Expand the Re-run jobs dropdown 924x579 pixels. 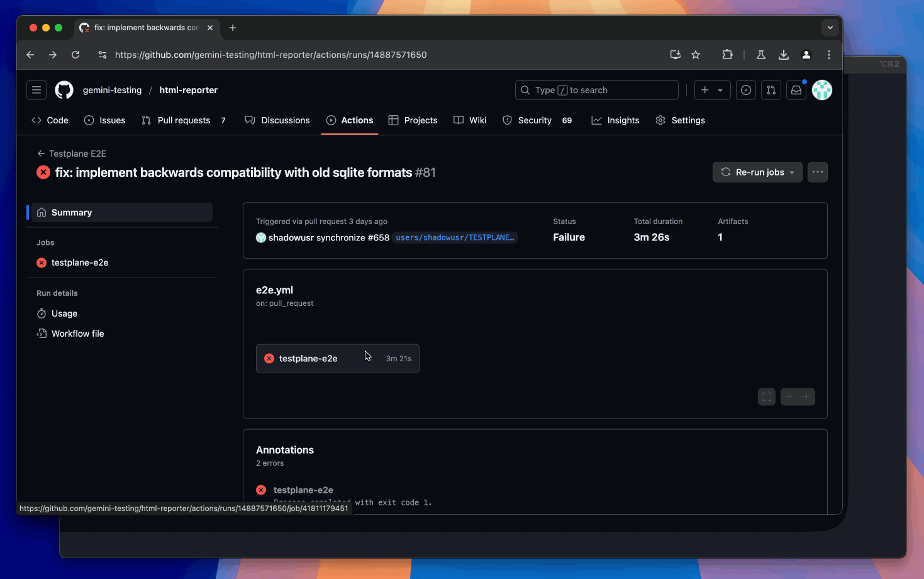point(757,172)
